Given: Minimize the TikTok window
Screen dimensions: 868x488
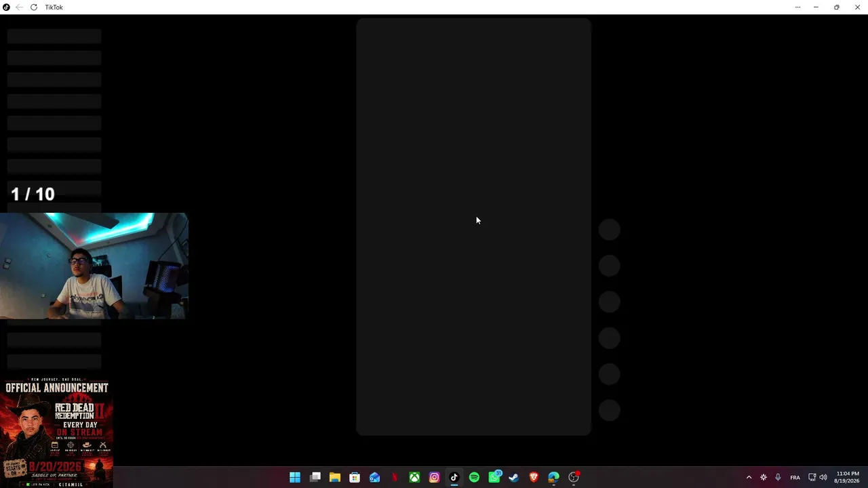Looking at the screenshot, I should (816, 7).
